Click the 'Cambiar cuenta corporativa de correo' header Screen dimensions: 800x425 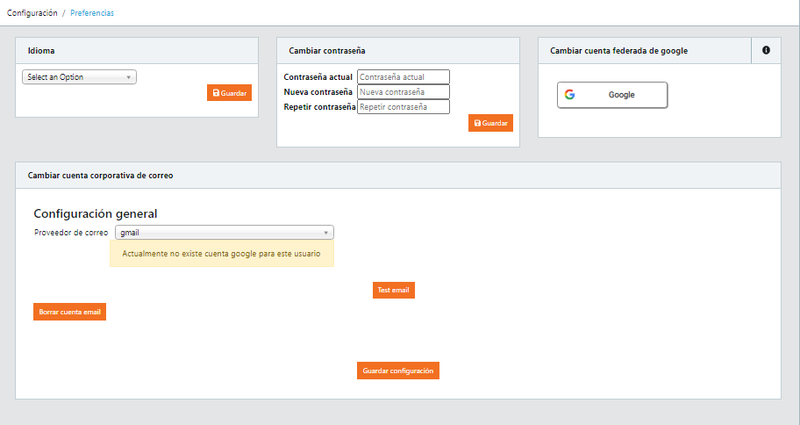coord(100,175)
